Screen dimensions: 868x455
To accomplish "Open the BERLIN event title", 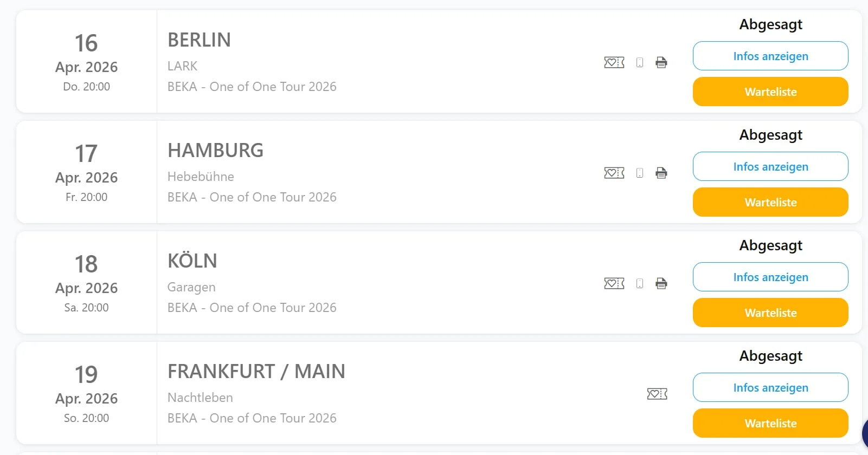I will (x=199, y=40).
